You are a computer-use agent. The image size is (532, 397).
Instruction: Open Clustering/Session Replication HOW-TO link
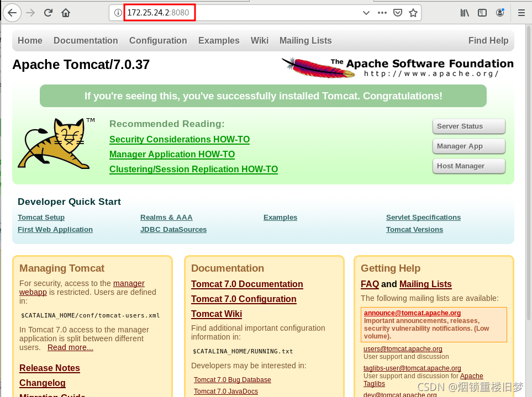(193, 169)
